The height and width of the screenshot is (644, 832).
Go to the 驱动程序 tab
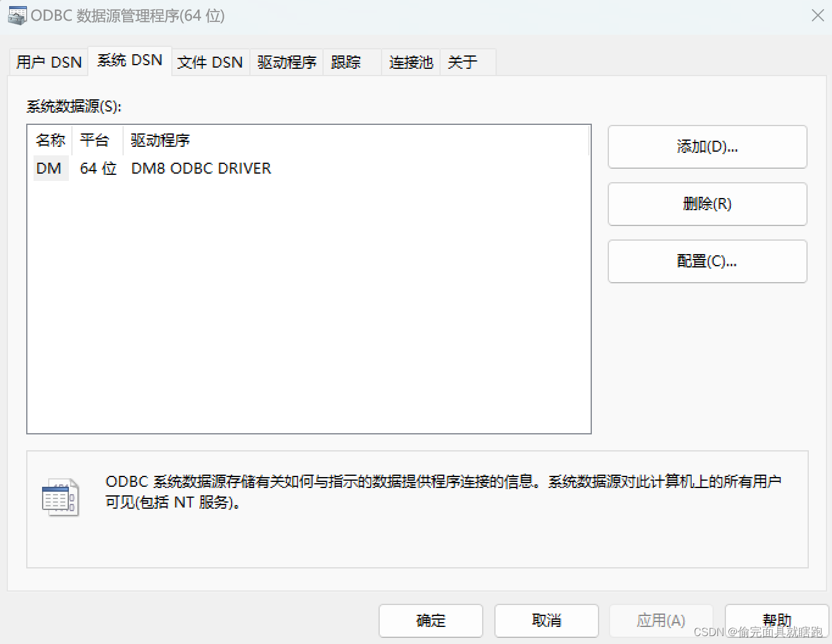[x=286, y=62]
